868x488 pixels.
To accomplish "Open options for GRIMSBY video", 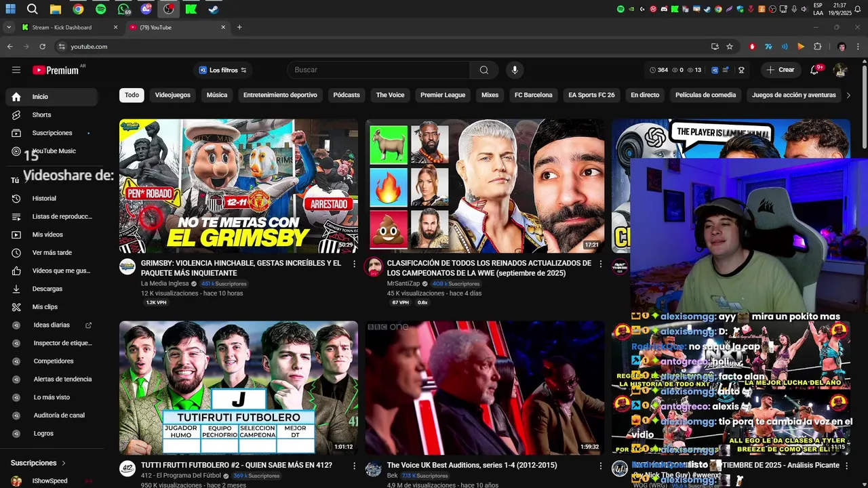I will 354,264.
